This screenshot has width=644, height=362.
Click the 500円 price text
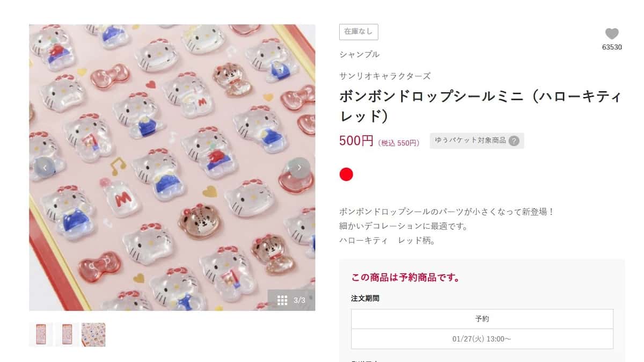356,141
